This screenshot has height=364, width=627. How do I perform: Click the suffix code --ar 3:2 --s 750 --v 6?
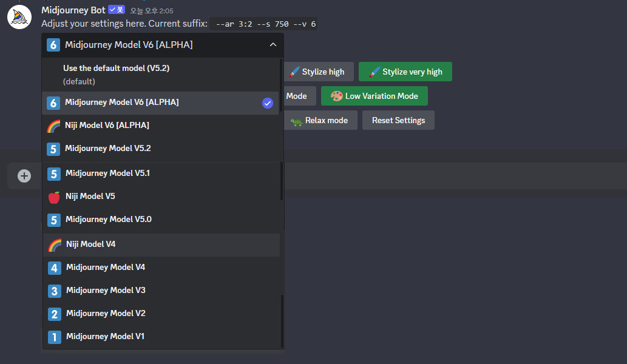(x=265, y=24)
